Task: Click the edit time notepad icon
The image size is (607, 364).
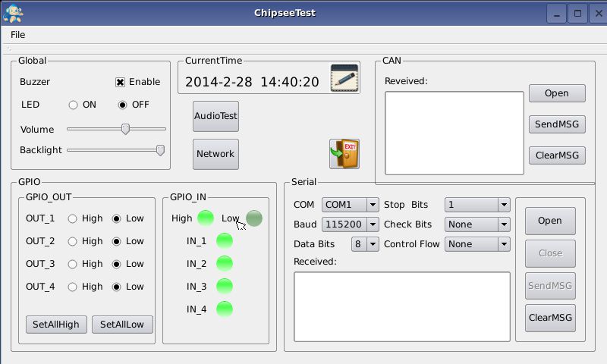Action: tap(344, 78)
